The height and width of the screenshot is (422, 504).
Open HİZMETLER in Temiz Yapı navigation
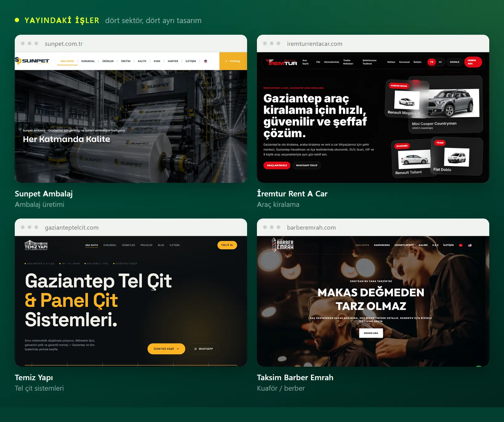coord(128,245)
